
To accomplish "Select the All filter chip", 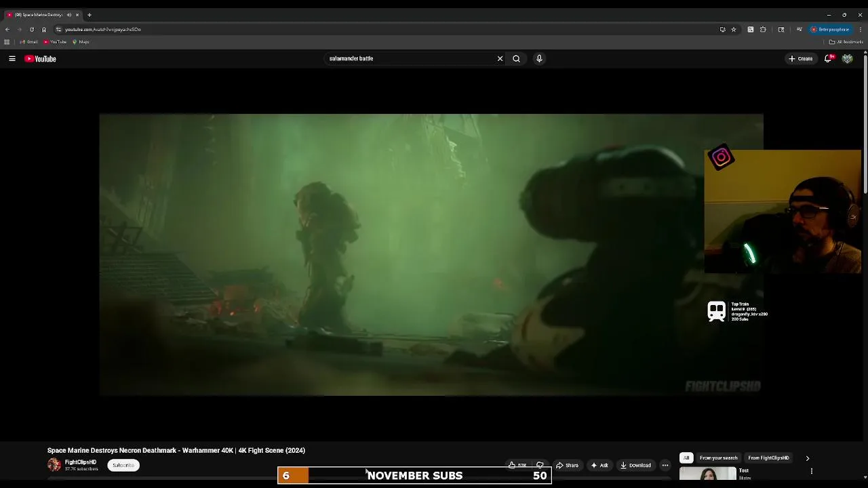I will tap(686, 458).
